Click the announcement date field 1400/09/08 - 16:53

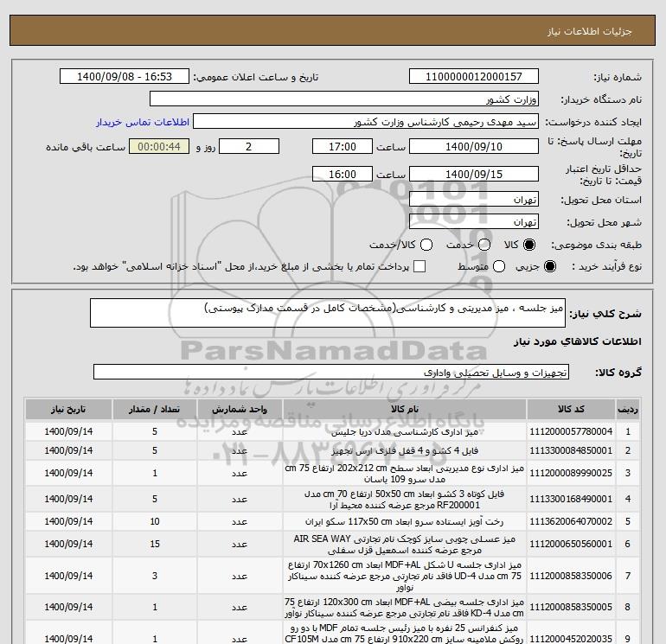tap(125, 76)
